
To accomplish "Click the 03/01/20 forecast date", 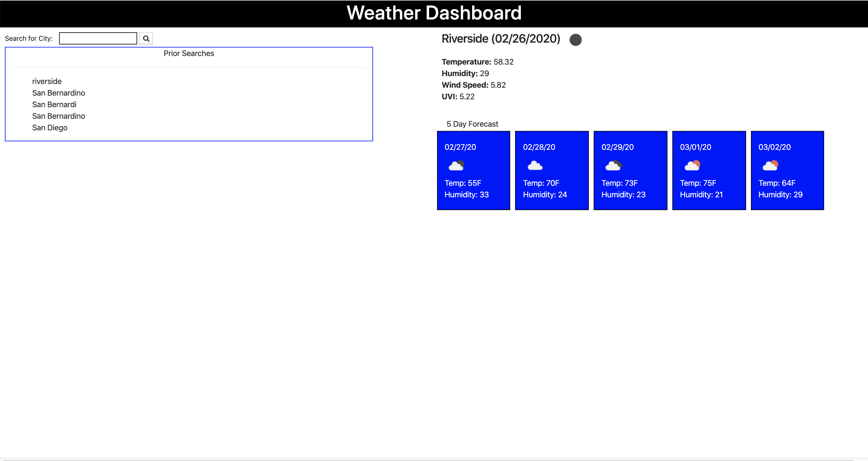I will (695, 147).
